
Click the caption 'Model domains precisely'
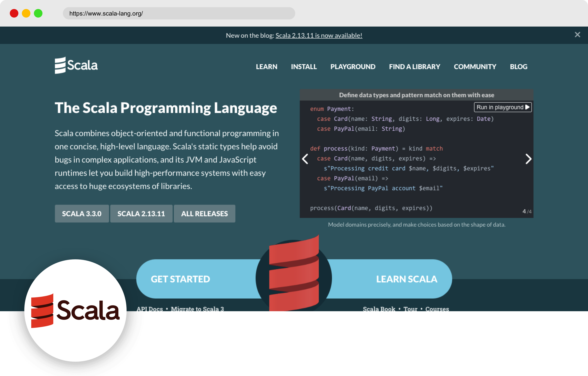click(x=416, y=225)
